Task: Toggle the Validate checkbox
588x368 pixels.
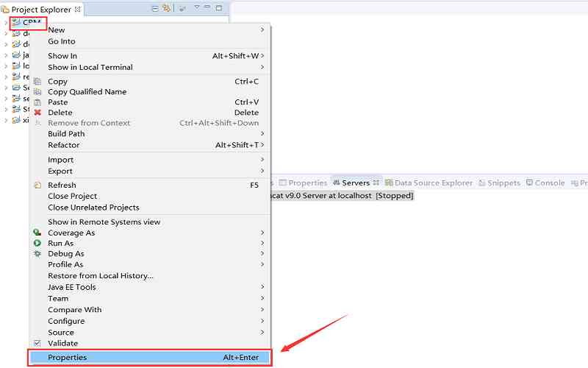Action: 37,343
